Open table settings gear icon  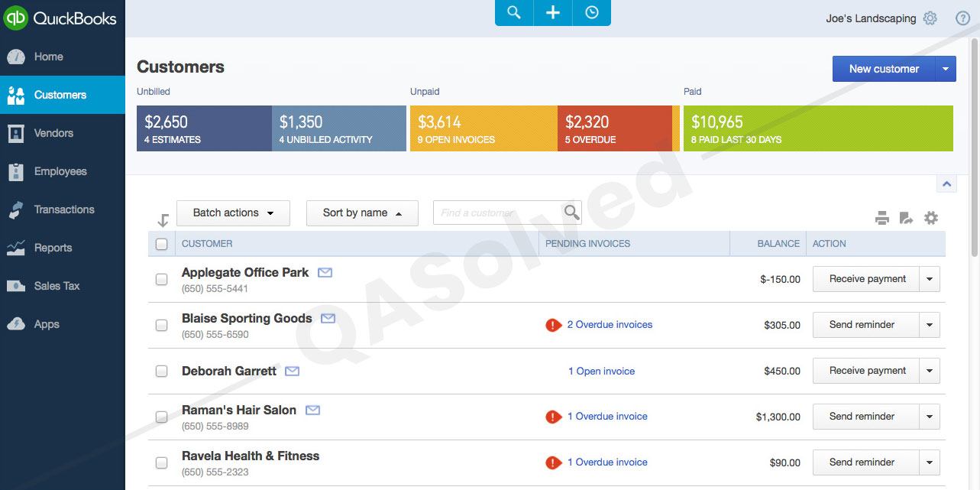pyautogui.click(x=930, y=218)
